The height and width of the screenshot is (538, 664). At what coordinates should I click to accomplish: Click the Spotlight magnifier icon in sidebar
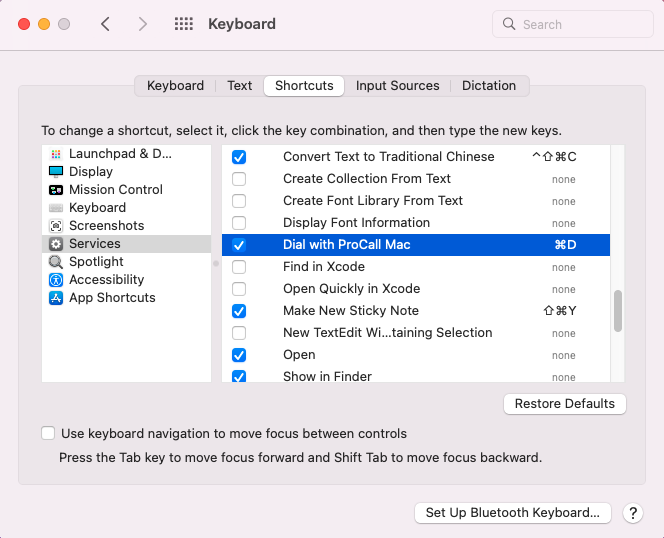56,262
